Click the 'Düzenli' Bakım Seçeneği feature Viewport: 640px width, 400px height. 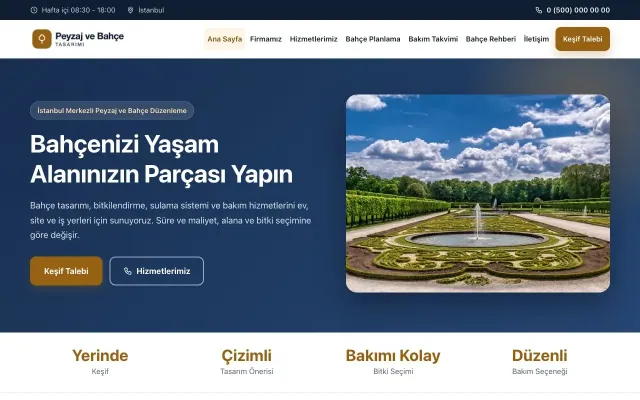tap(540, 362)
